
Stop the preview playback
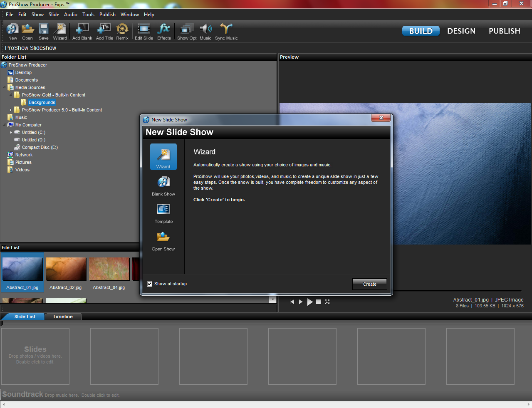(x=318, y=302)
